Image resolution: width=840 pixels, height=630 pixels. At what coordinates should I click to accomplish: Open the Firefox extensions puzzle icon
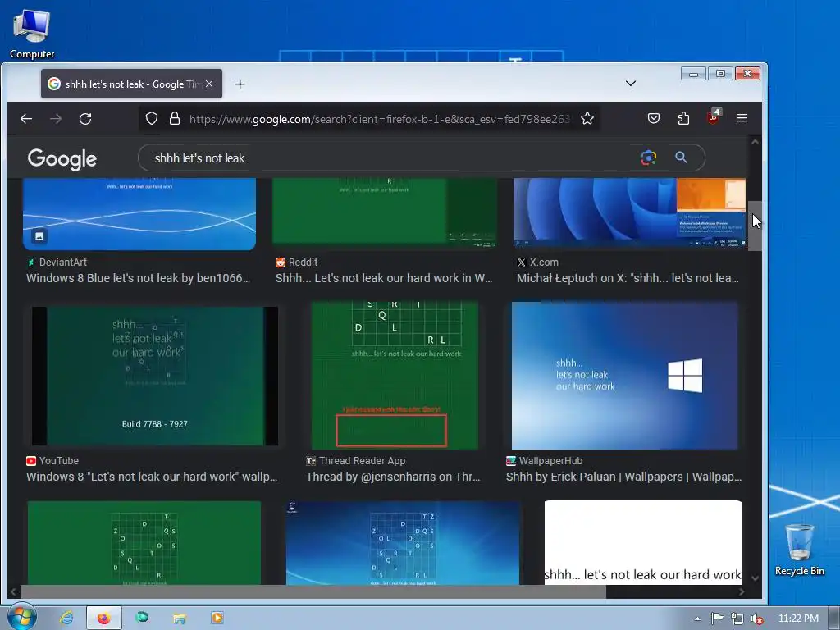pyautogui.click(x=683, y=118)
